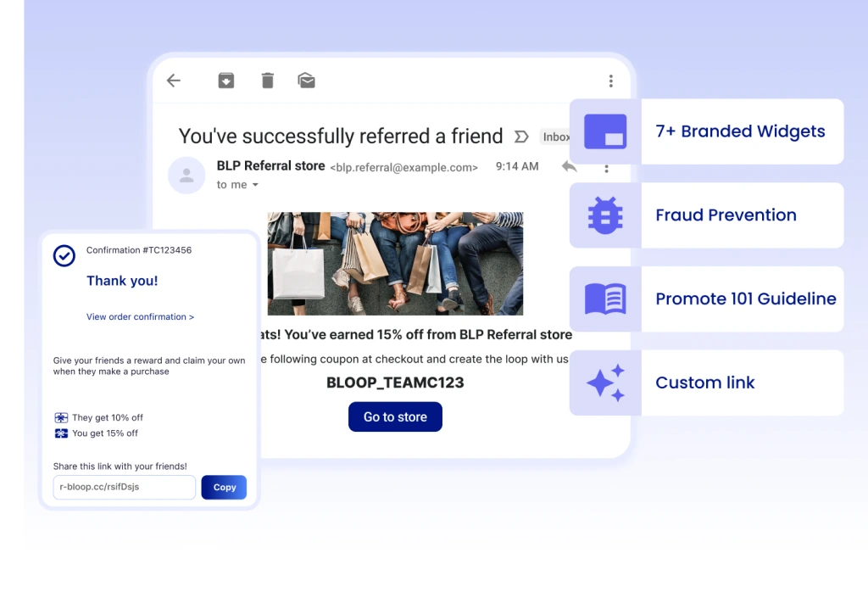The height and width of the screenshot is (592, 868).
Task: Click the r-bloop.cc referral link field
Action: click(123, 487)
